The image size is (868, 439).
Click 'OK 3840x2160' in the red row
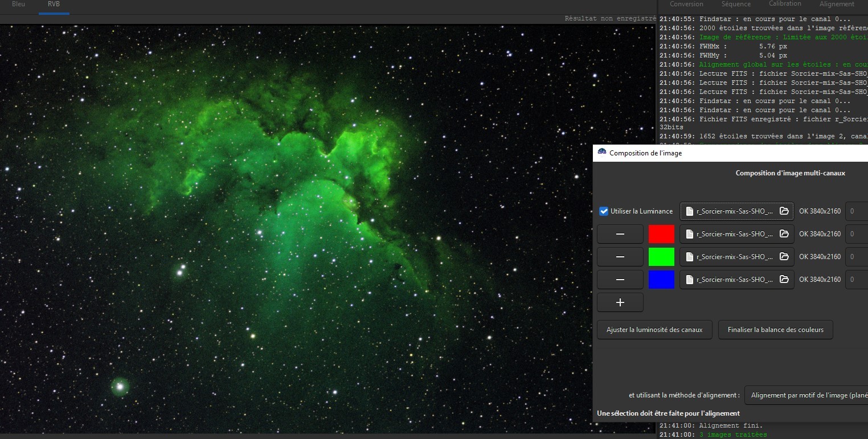820,234
